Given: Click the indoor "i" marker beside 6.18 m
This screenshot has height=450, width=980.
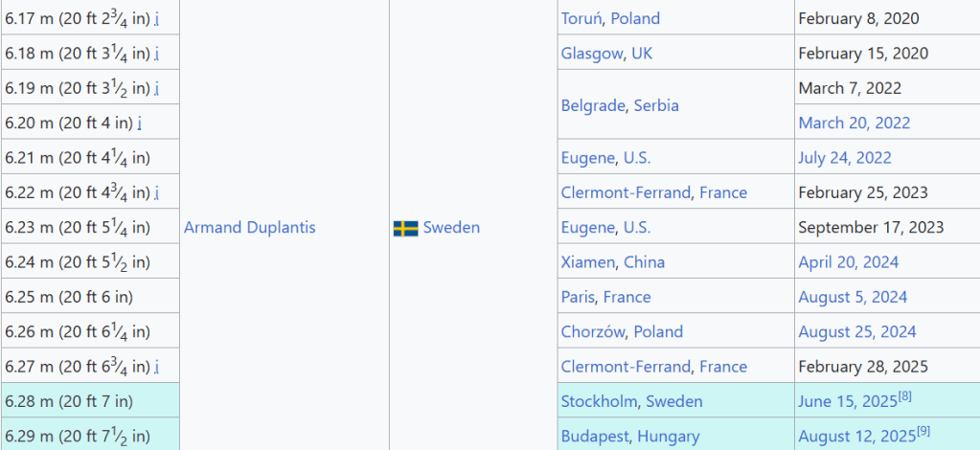Looking at the screenshot, I should (157, 54).
